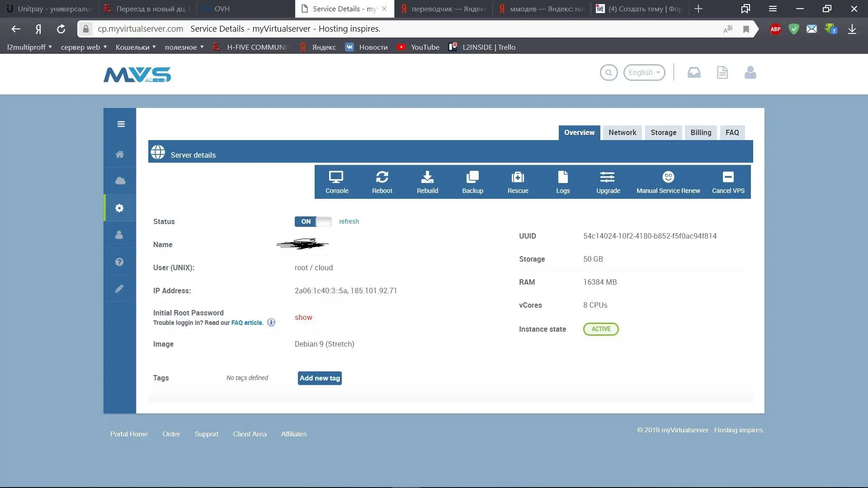Open the Portal Home footer link
Image resolution: width=868 pixels, height=488 pixels.
pyautogui.click(x=129, y=434)
